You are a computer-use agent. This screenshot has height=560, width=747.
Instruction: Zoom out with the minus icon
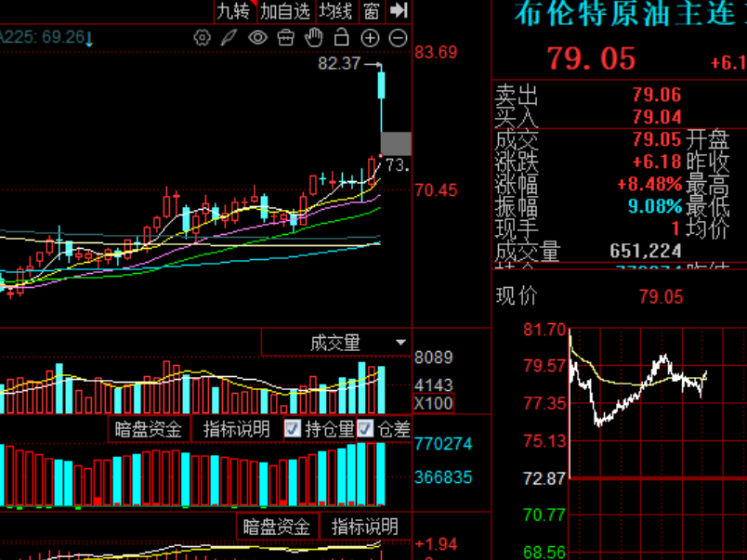[x=398, y=38]
